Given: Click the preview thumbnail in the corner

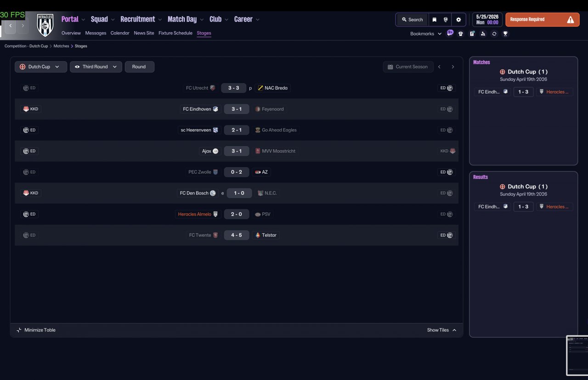Looking at the screenshot, I should tap(577, 356).
